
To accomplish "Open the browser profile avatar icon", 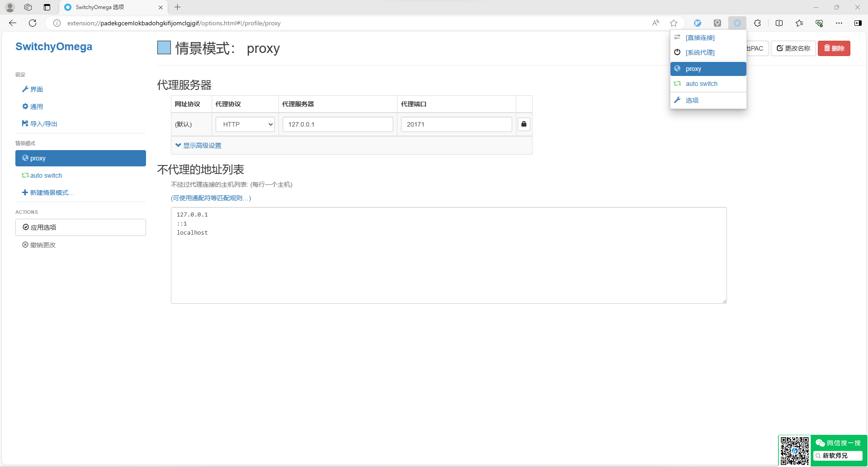I will (10, 7).
